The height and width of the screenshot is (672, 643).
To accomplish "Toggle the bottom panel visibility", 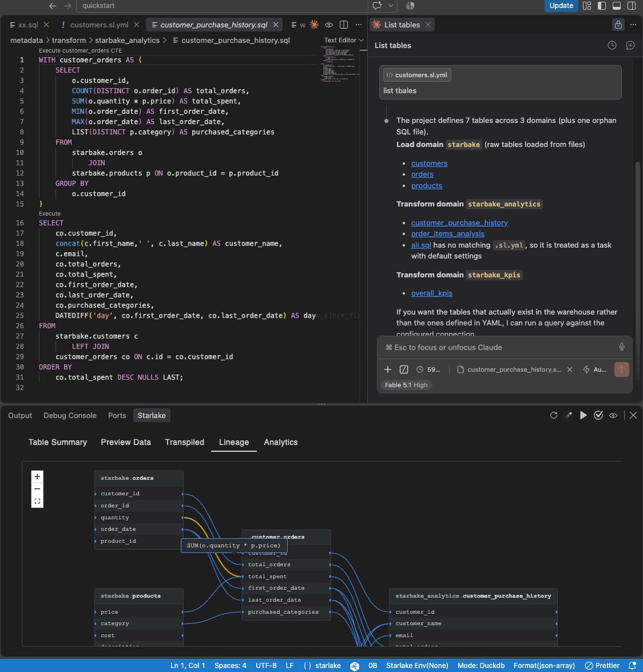I will [617, 6].
